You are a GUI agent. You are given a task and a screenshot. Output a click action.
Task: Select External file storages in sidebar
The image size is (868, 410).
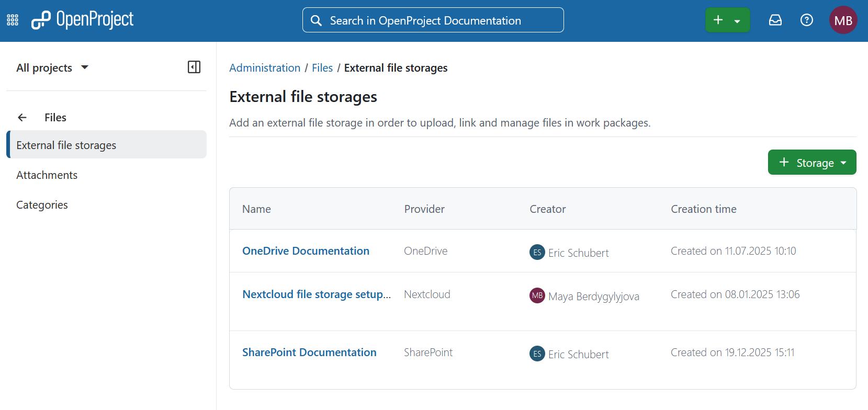coord(107,145)
